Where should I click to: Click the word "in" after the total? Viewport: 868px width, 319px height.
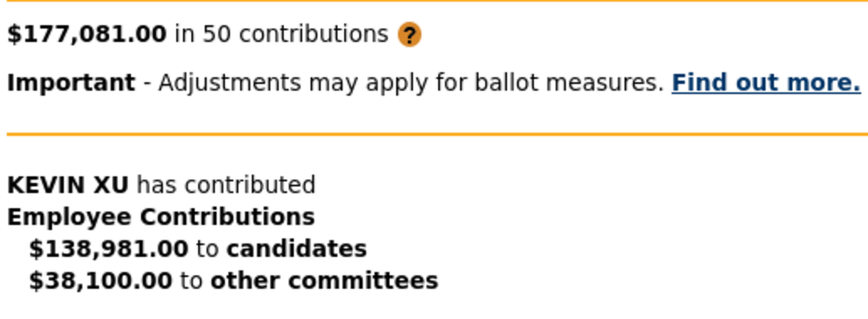(184, 34)
